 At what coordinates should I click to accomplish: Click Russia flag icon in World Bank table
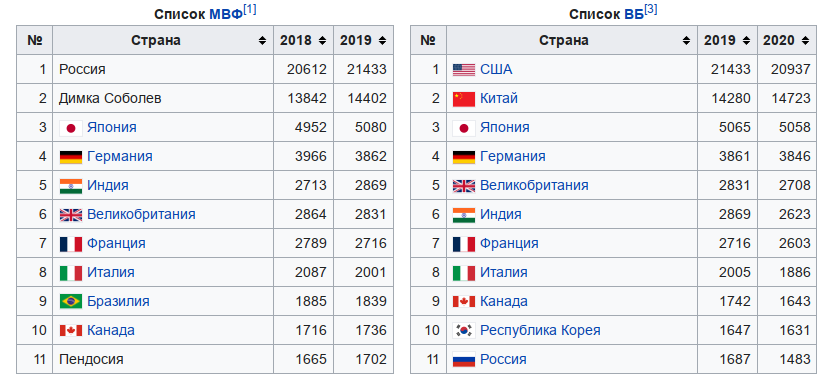point(464,359)
